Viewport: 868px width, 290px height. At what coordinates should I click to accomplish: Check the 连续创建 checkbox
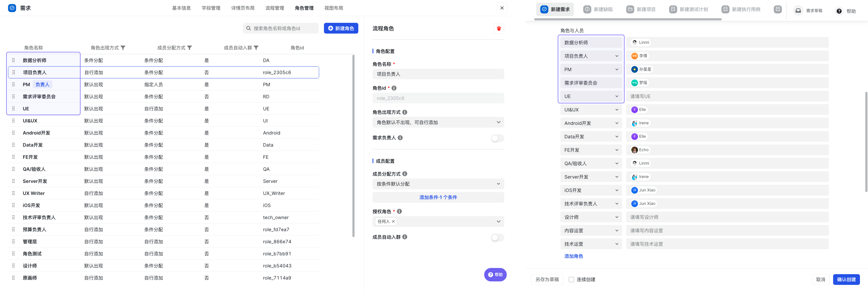[x=571, y=280]
